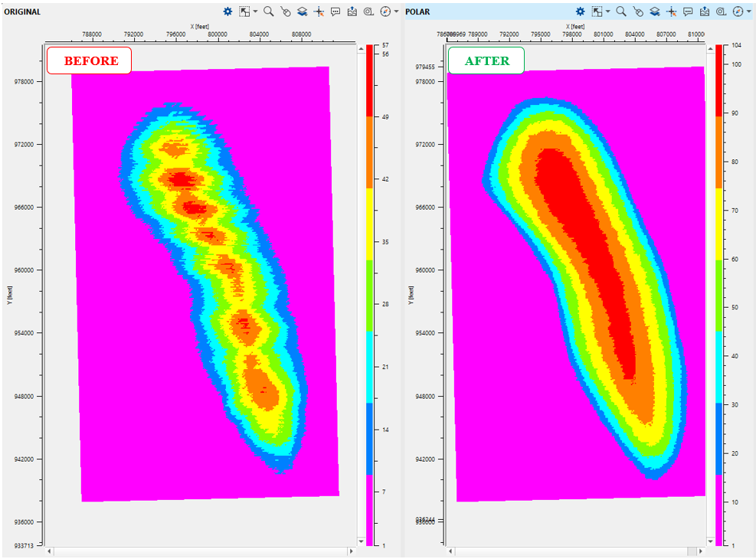Activate crosshair cursor tool in ORIGINAL panel

point(319,11)
